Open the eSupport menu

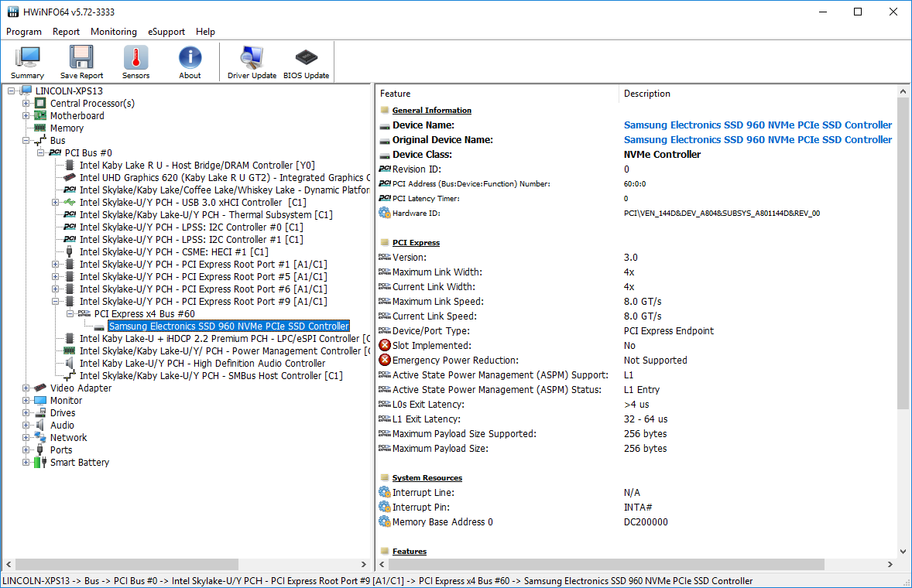166,32
